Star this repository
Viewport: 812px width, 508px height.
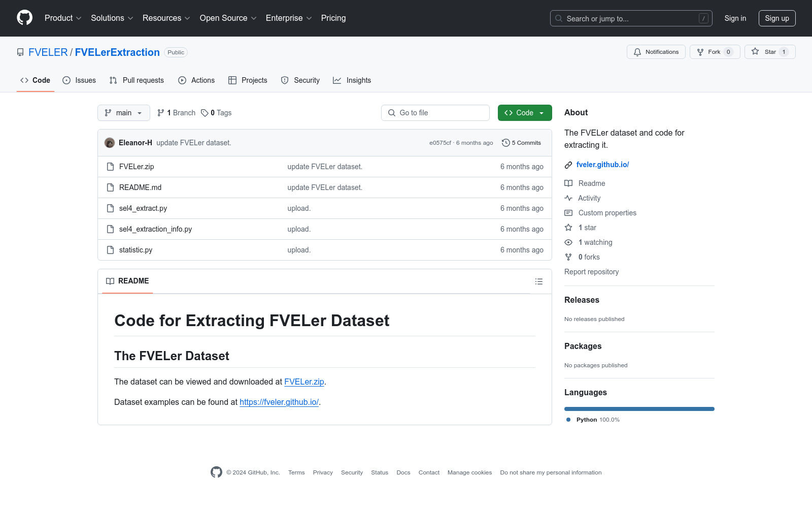(770, 52)
